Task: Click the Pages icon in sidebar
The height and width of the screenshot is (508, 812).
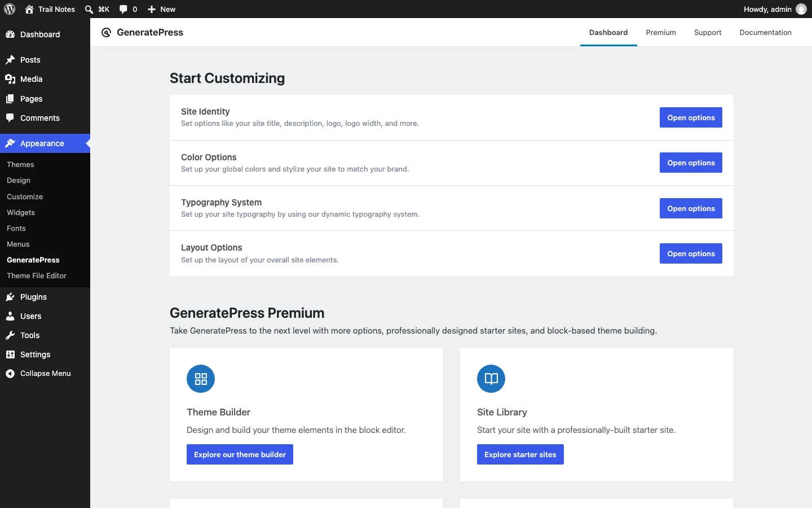Action: (x=10, y=99)
